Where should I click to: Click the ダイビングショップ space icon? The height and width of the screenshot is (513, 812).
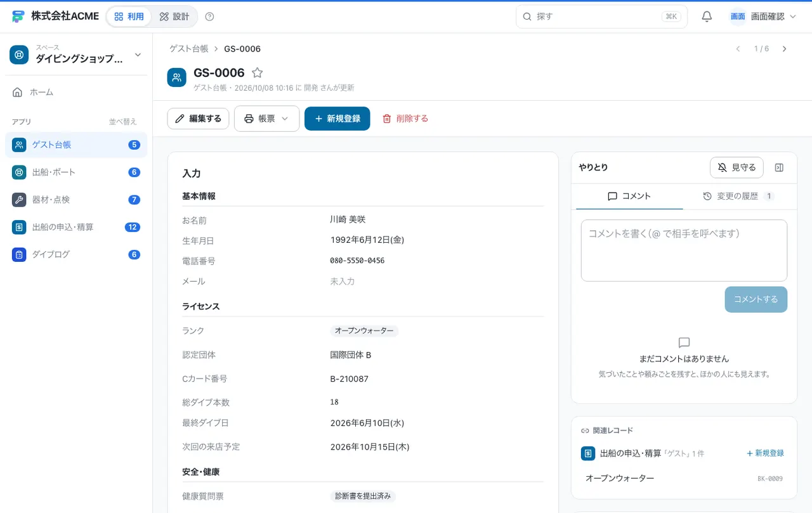click(x=19, y=55)
